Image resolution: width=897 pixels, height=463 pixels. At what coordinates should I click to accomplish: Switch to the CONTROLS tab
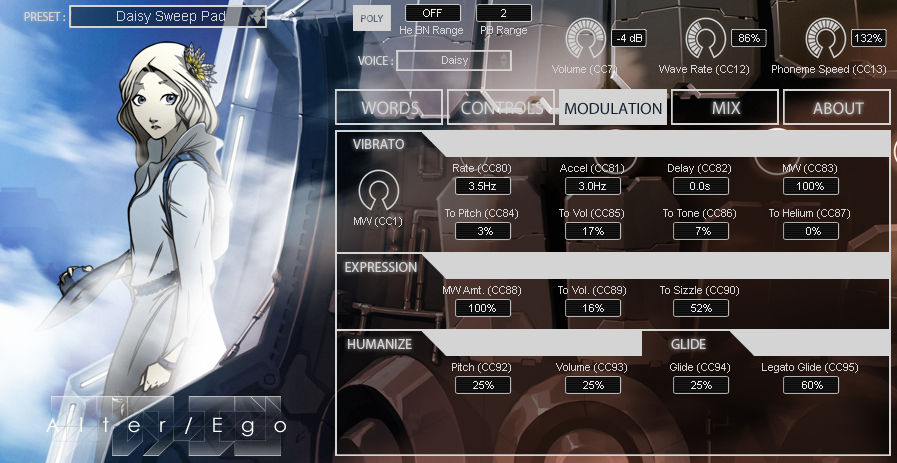501,107
